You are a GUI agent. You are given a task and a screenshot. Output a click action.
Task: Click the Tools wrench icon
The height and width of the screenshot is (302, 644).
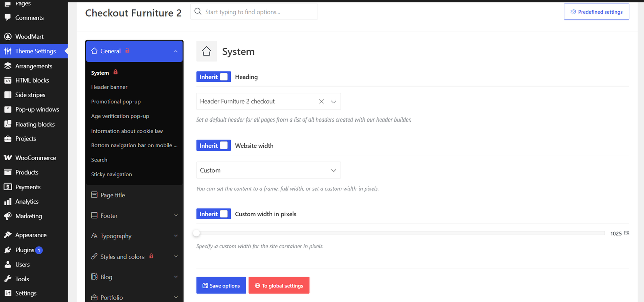coord(8,279)
